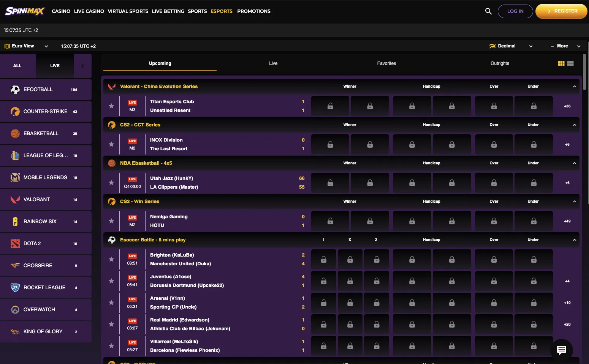Screen dimensions: 589x364
Task: Open the live chat bubble
Action: click(561, 350)
